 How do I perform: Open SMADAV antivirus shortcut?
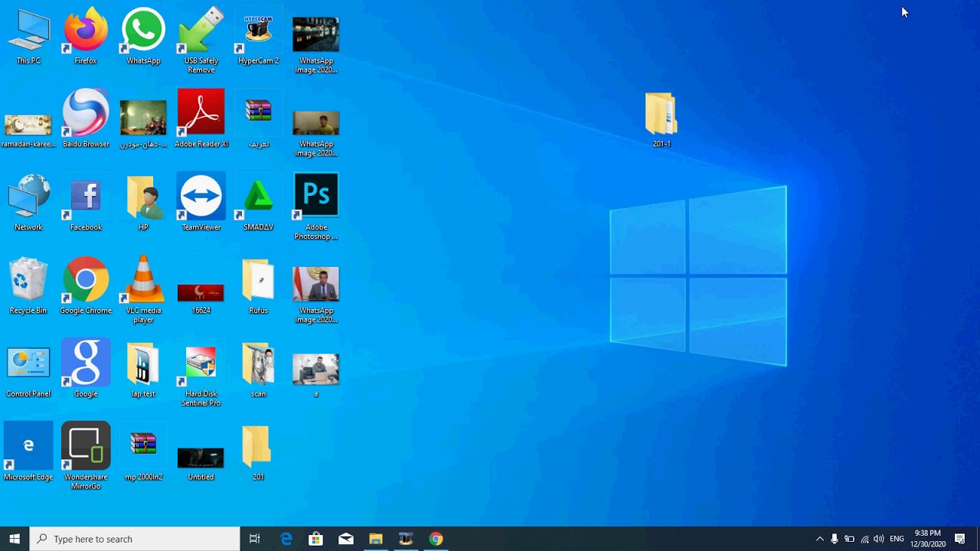coord(258,202)
